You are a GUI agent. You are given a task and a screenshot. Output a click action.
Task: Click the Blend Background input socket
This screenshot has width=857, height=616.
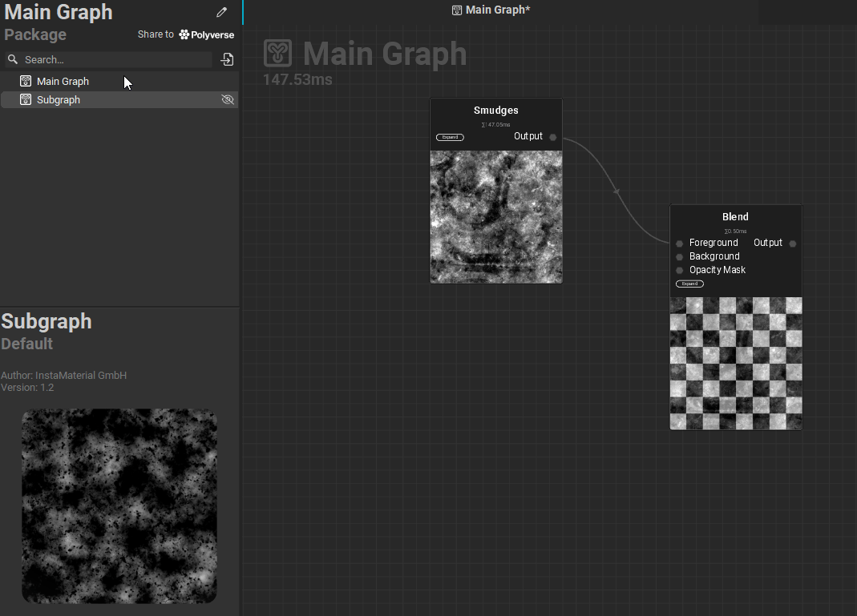679,256
